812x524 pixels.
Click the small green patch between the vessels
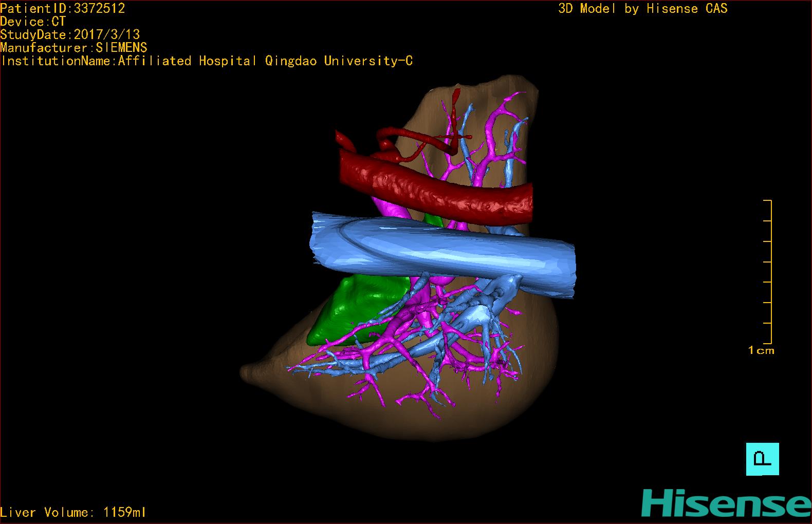coord(433,220)
